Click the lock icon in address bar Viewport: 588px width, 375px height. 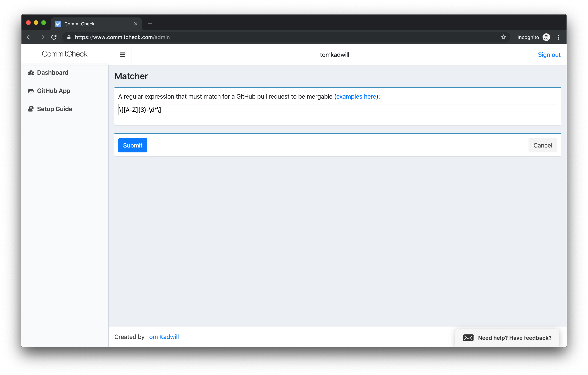[69, 37]
